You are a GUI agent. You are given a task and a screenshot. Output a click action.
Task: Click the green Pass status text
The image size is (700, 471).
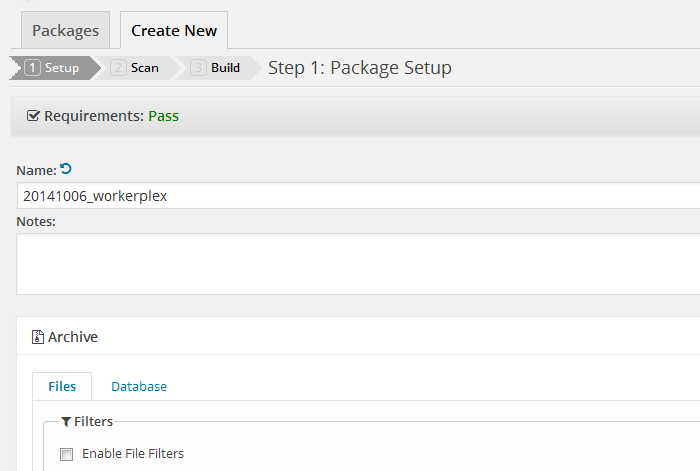point(163,116)
